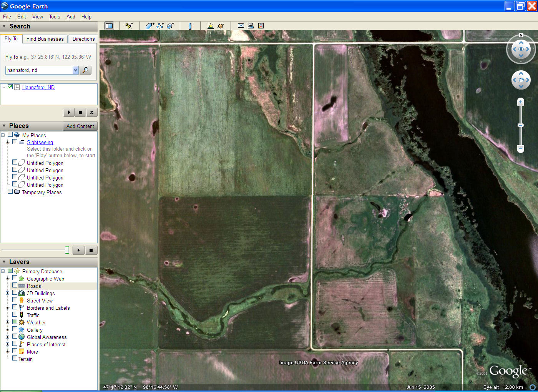Open the Sightseeing link

click(x=40, y=142)
